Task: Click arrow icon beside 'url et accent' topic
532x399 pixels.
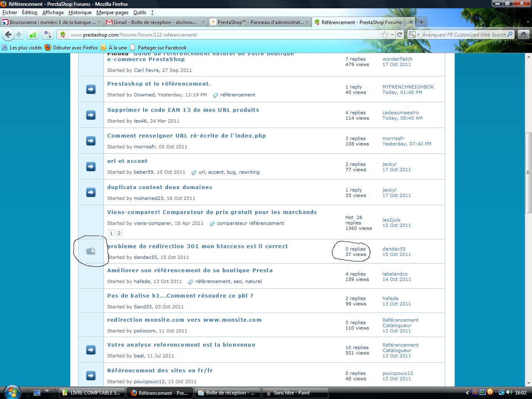Action: (91, 166)
